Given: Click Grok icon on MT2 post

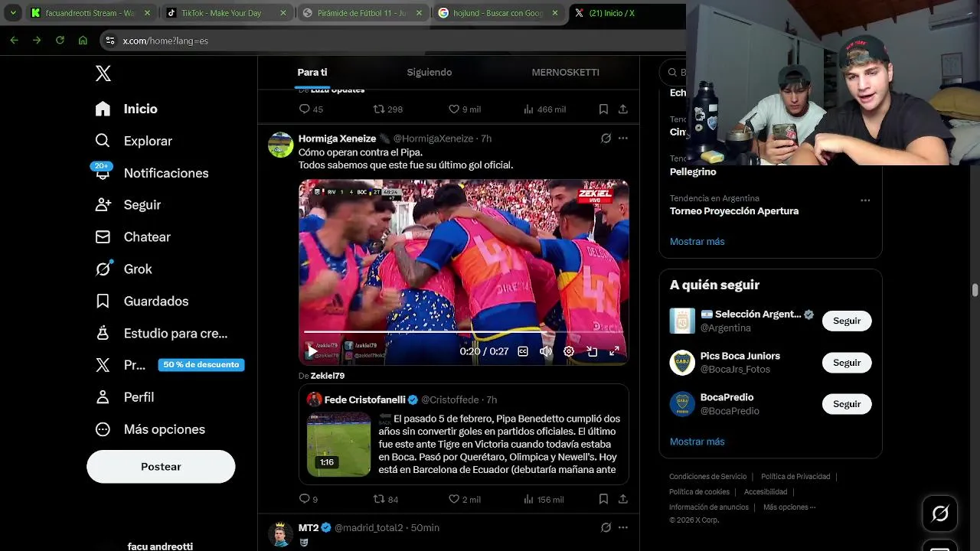Looking at the screenshot, I should 606,527.
